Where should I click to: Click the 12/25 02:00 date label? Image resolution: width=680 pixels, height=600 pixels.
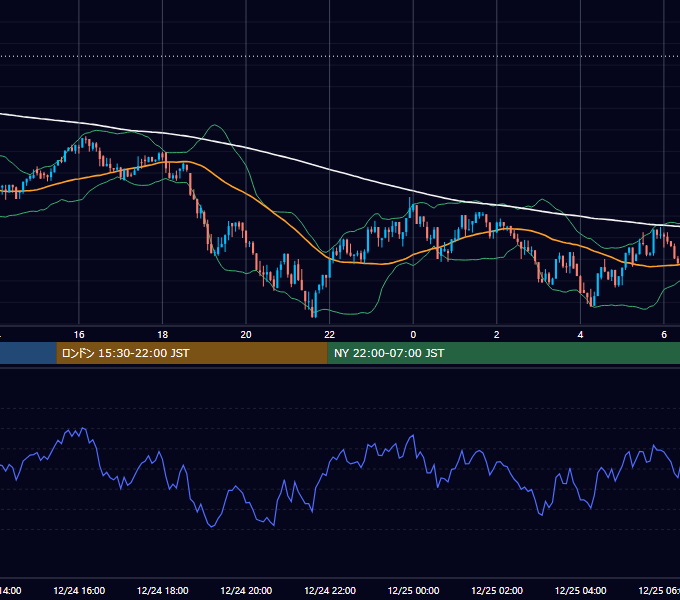(497, 590)
